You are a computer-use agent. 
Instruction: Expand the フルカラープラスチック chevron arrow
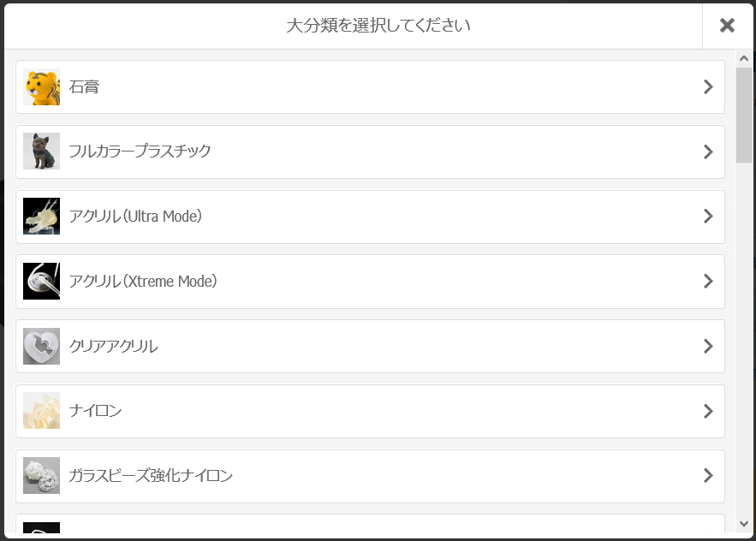click(708, 152)
